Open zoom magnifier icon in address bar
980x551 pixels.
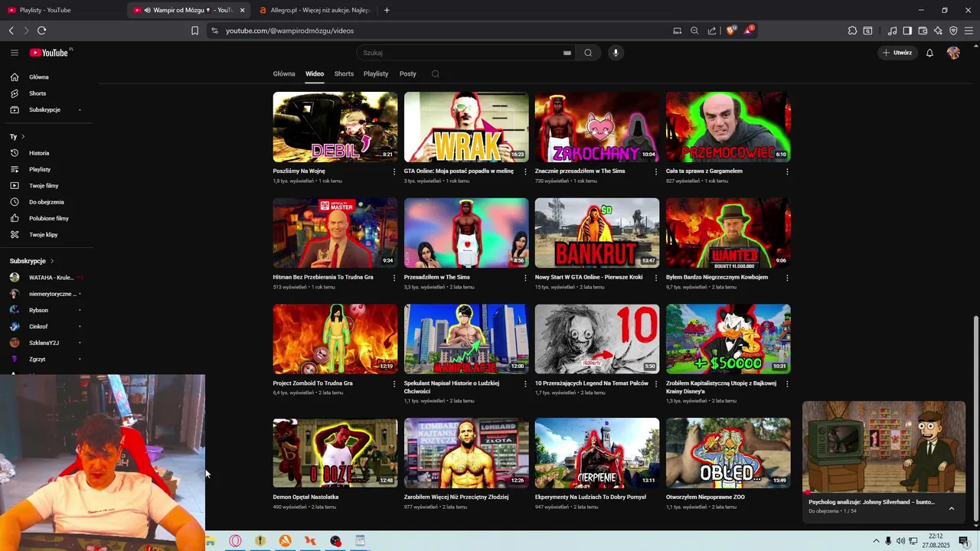(694, 31)
